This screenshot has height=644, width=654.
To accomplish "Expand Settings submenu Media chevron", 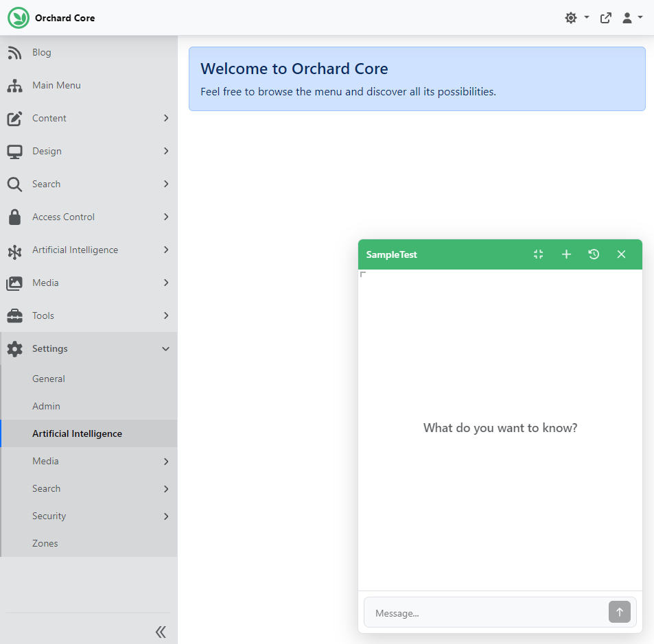I will pyautogui.click(x=166, y=462).
